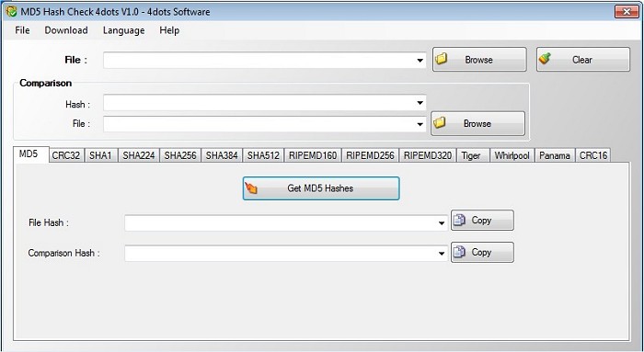Screen dimensions: 644x352
Task: Open the Language menu
Action: [123, 30]
